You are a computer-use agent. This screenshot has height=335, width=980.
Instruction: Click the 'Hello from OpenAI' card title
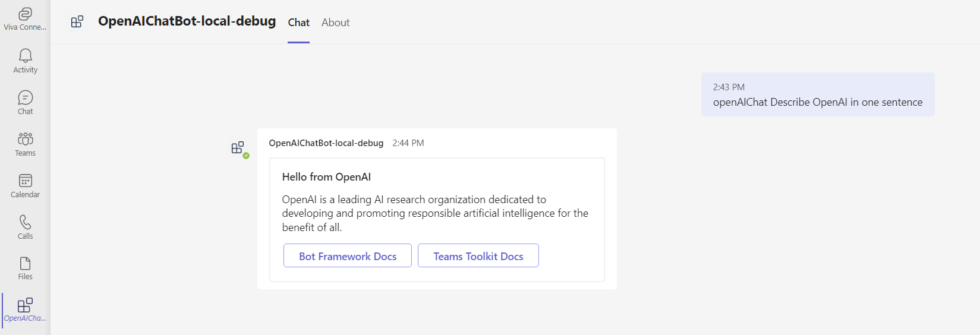[x=326, y=177]
